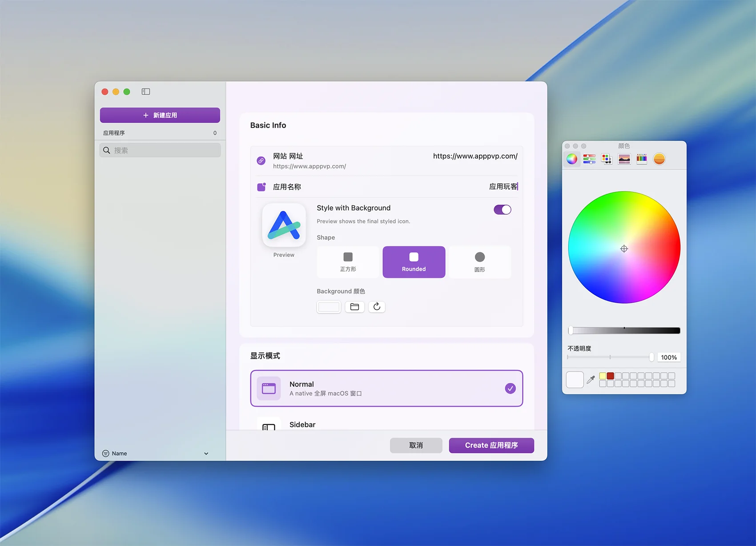Open the image palettes picker tab
756x546 pixels.
[x=624, y=159]
